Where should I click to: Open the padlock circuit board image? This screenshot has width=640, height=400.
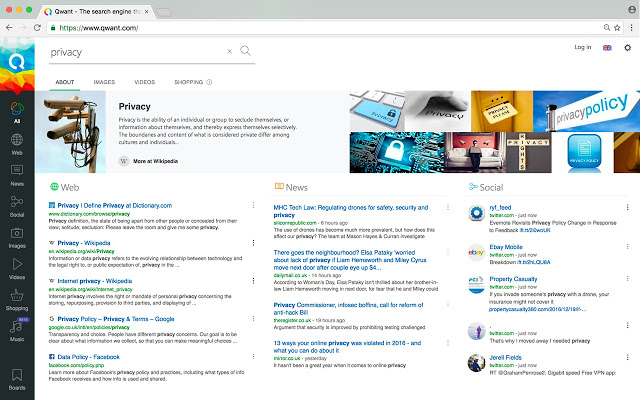pyautogui.click(x=397, y=152)
